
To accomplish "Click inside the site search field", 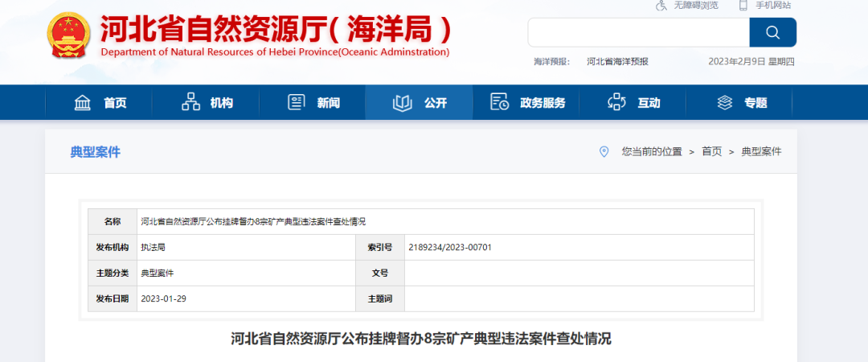I will [x=638, y=33].
